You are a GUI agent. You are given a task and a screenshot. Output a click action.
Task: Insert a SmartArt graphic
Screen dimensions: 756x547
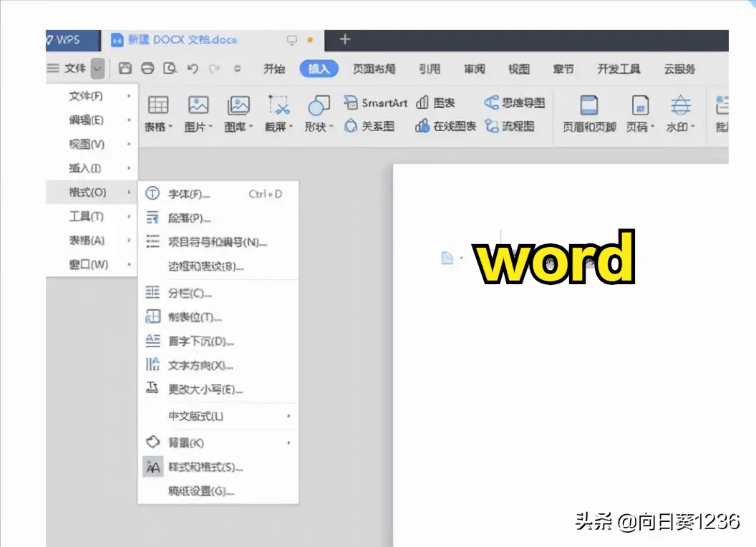[x=374, y=102]
